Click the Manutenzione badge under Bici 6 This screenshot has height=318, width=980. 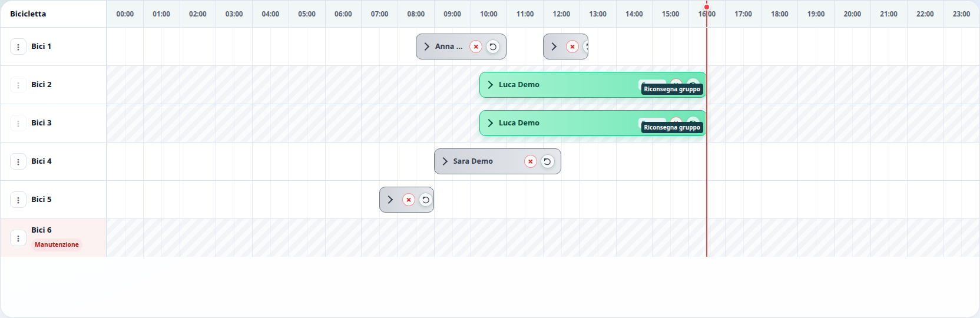coord(57,244)
